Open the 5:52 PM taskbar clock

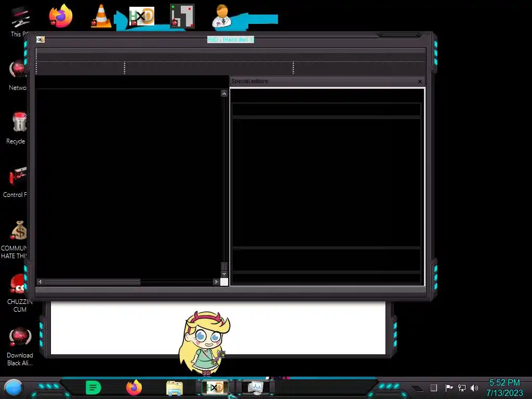pyautogui.click(x=504, y=383)
